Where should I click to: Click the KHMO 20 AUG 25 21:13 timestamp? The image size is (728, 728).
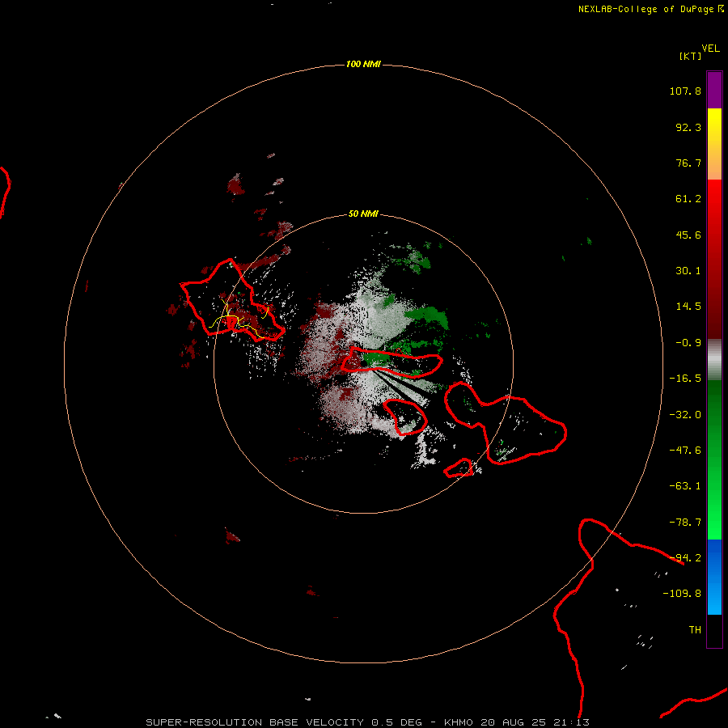click(517, 722)
